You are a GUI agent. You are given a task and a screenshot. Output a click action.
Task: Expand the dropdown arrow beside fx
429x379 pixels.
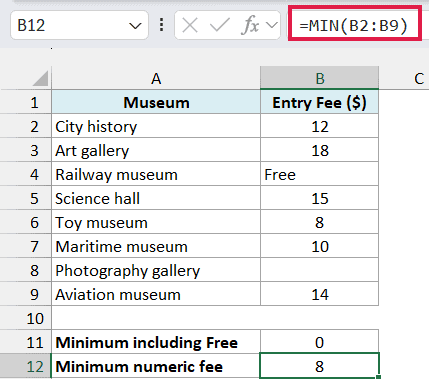click(272, 25)
